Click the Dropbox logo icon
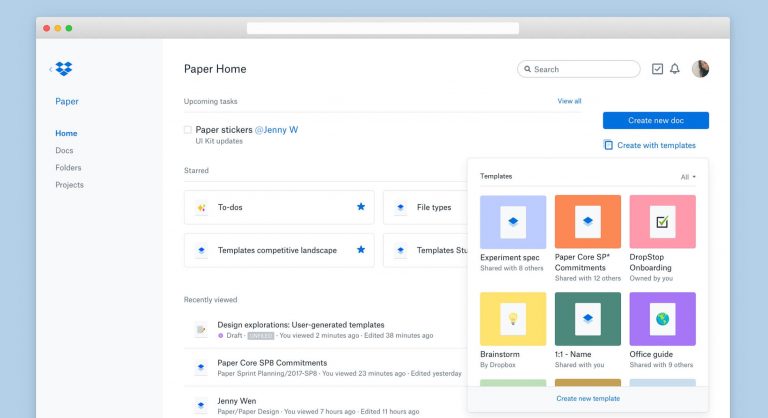 point(64,69)
